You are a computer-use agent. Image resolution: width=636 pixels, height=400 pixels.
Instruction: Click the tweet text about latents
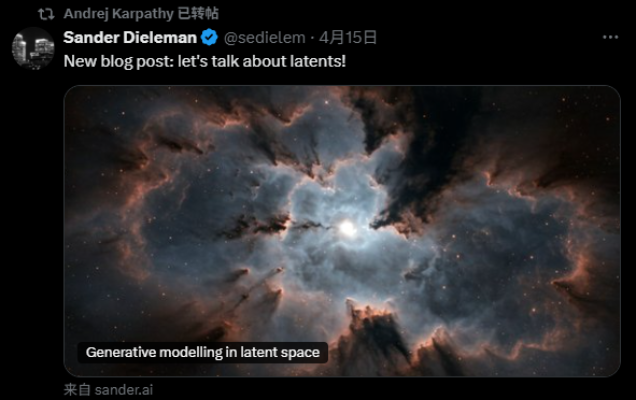tap(205, 62)
